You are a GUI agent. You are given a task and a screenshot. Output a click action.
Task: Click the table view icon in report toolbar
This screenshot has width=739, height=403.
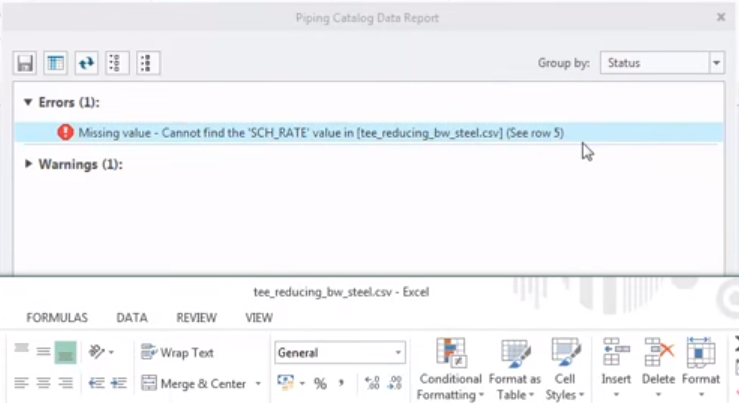point(56,63)
